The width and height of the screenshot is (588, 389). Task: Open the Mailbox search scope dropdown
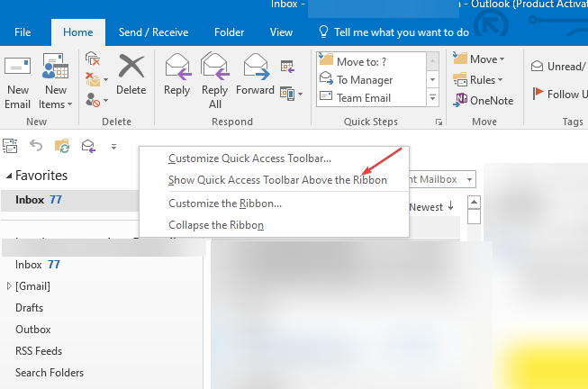[x=469, y=180]
